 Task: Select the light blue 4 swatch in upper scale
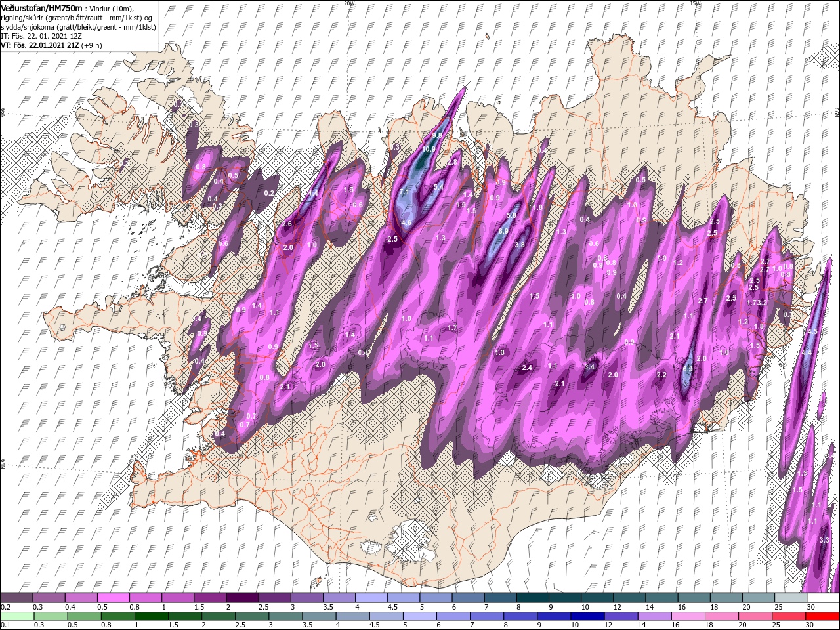[x=371, y=598]
